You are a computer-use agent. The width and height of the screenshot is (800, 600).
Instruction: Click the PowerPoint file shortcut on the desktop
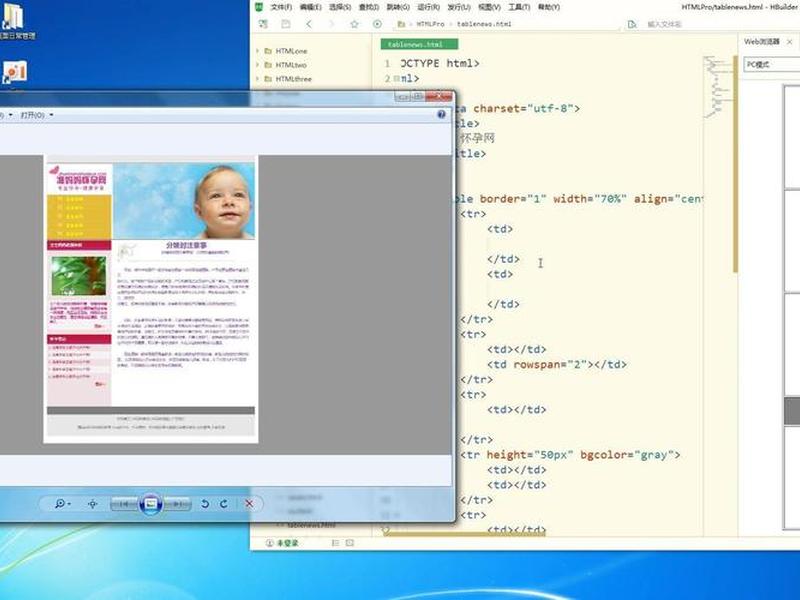pos(14,72)
